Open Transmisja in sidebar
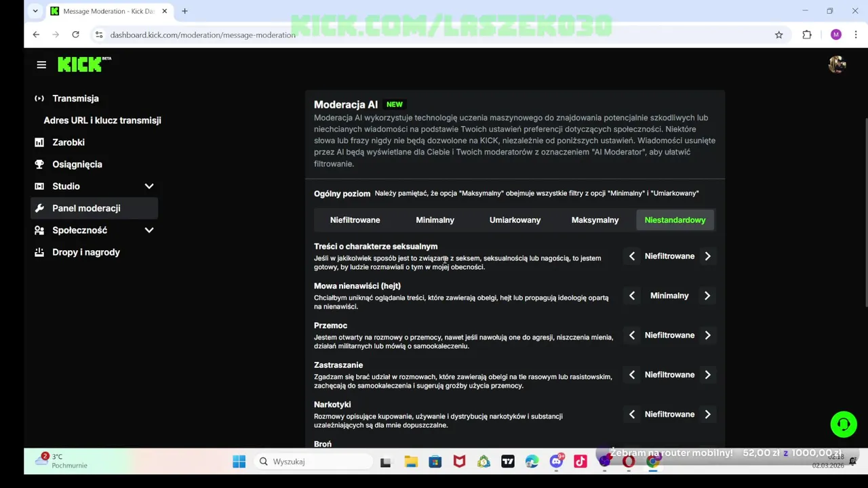Screen dimensions: 868x488 click(75, 98)
